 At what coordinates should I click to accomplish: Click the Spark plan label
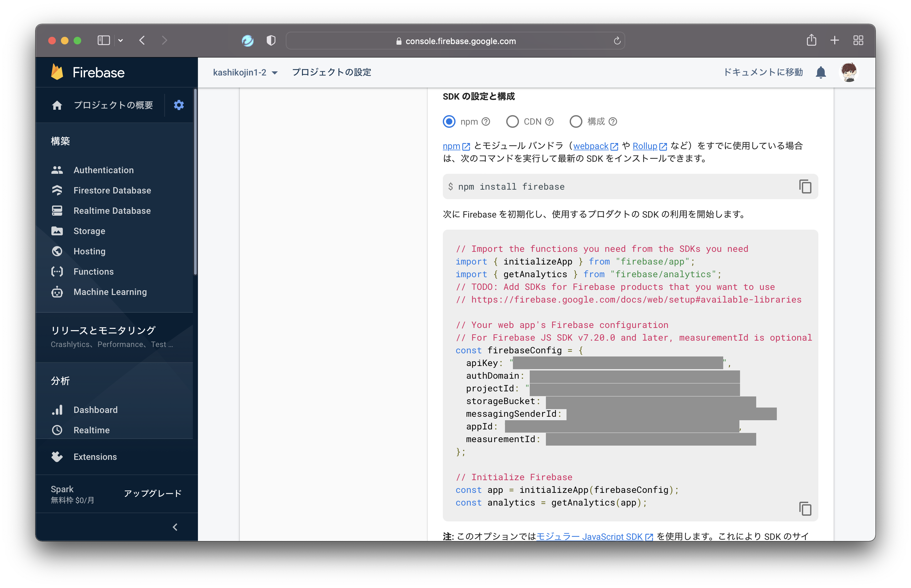click(62, 489)
